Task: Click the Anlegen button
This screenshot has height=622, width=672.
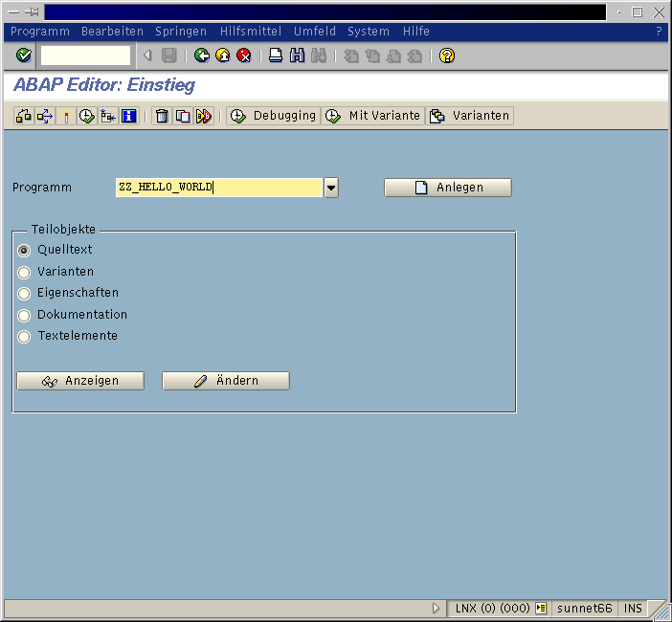Action: pyautogui.click(x=448, y=188)
